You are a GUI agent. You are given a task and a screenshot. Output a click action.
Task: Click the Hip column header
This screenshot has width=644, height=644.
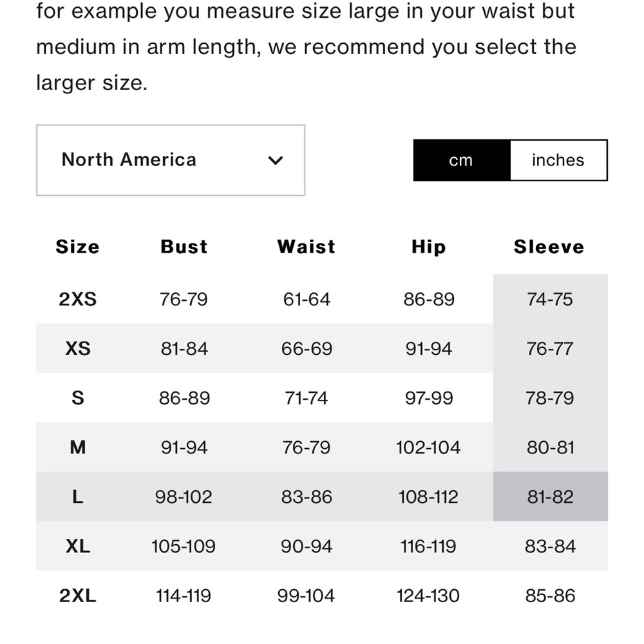(428, 247)
